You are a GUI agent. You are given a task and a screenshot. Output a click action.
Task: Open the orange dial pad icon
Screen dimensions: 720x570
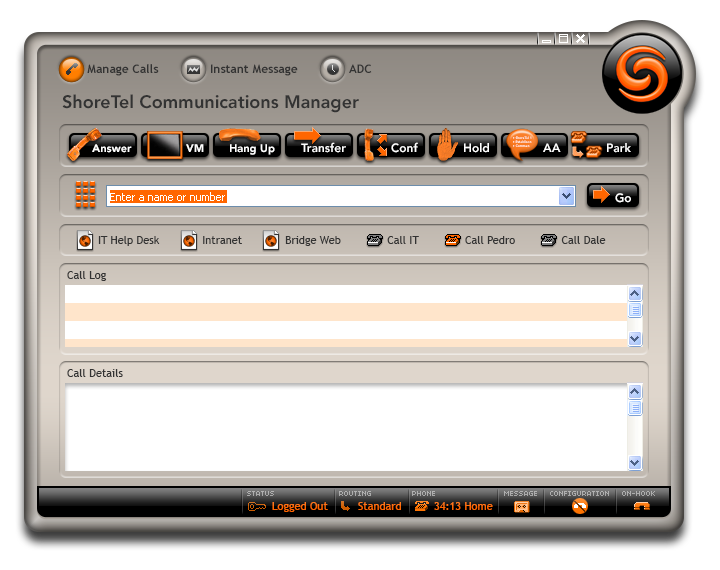click(x=85, y=194)
